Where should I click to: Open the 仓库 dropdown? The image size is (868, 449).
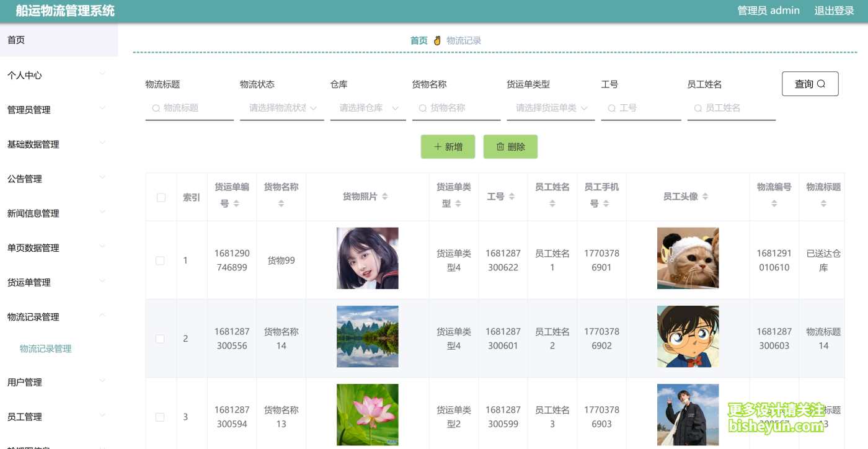[368, 108]
